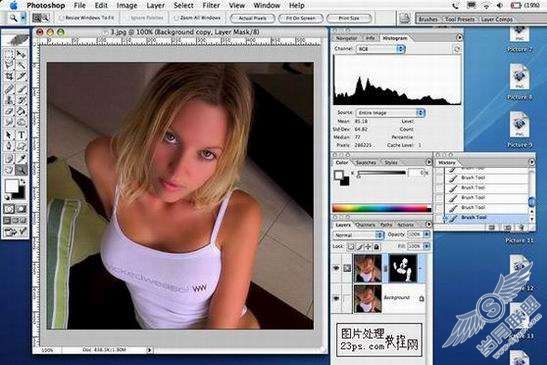
Task: Open the History palette menu arrow
Action: [x=531, y=162]
